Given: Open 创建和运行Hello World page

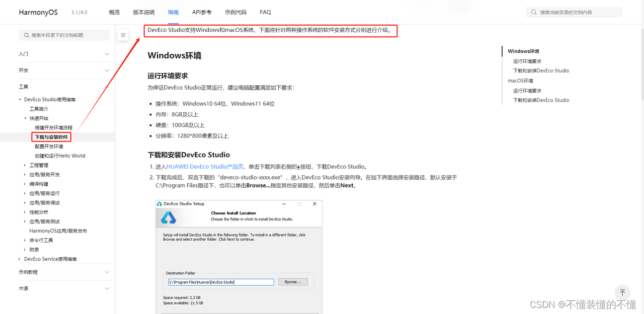Looking at the screenshot, I should 60,156.
